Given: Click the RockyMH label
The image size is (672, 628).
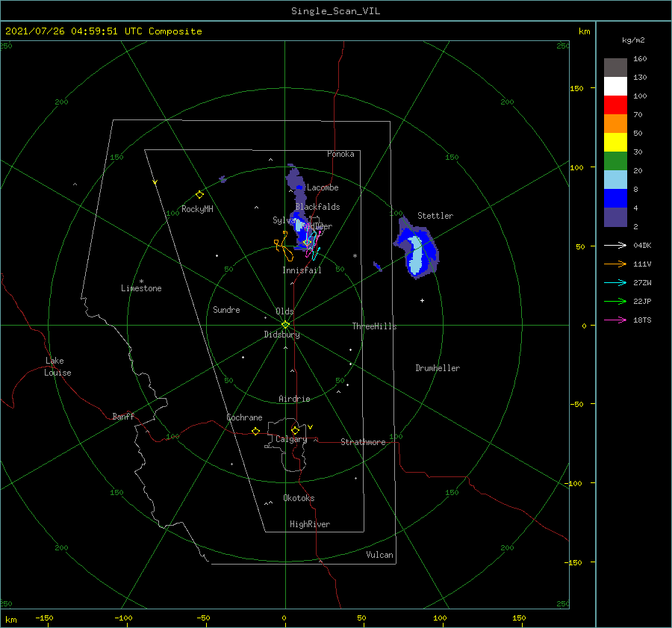Looking at the screenshot, I should (197, 209).
